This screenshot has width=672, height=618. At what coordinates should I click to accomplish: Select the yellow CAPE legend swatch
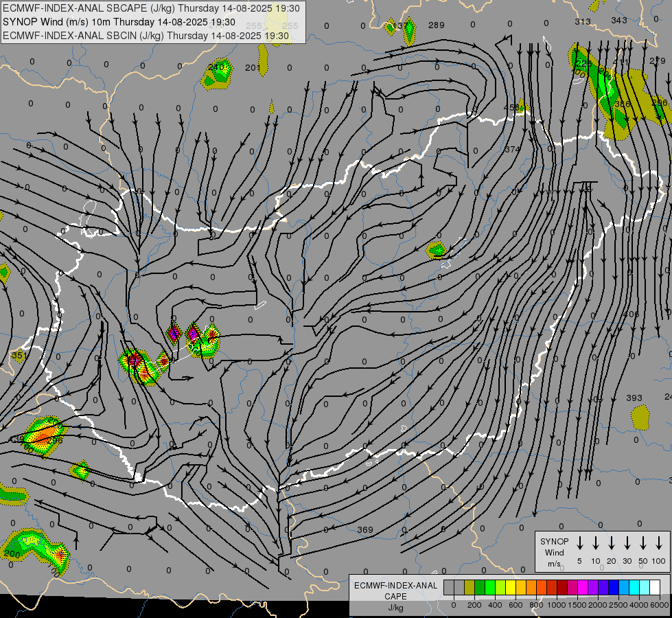click(x=511, y=587)
